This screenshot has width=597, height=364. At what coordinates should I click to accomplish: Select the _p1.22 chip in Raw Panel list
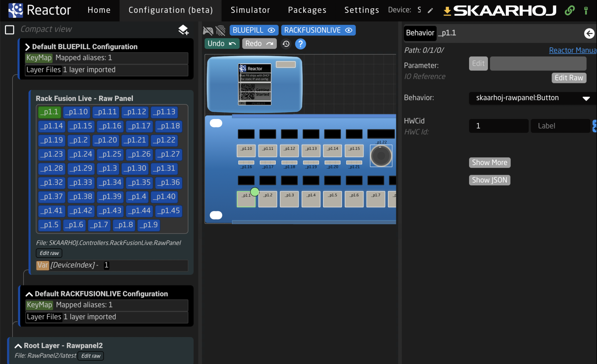coord(164,140)
